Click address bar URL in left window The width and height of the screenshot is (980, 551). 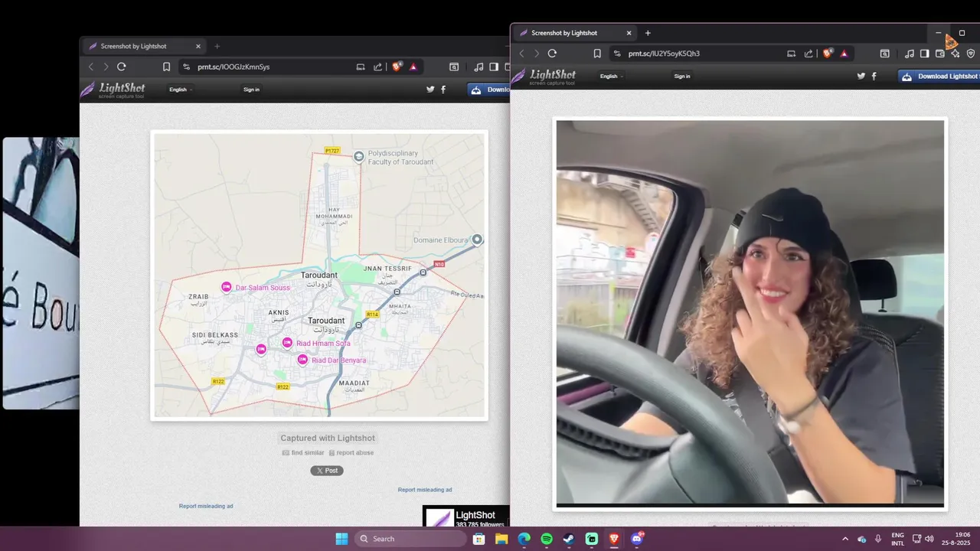(x=234, y=67)
